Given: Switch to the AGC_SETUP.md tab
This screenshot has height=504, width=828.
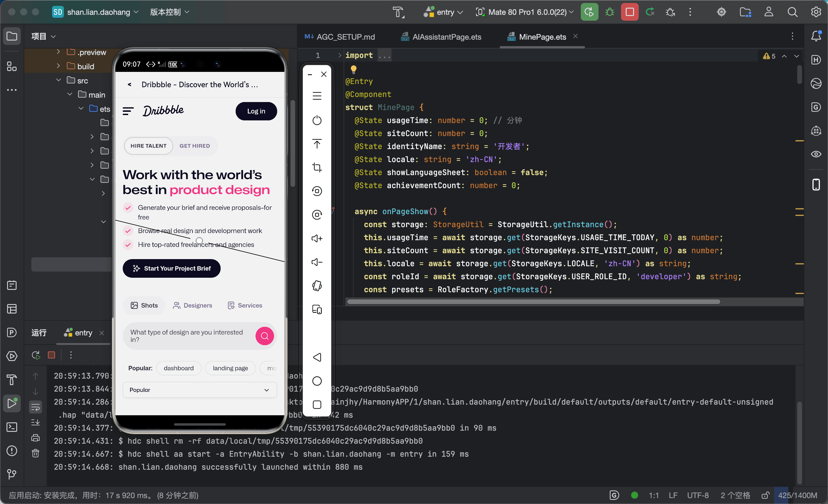Looking at the screenshot, I should click(x=340, y=37).
